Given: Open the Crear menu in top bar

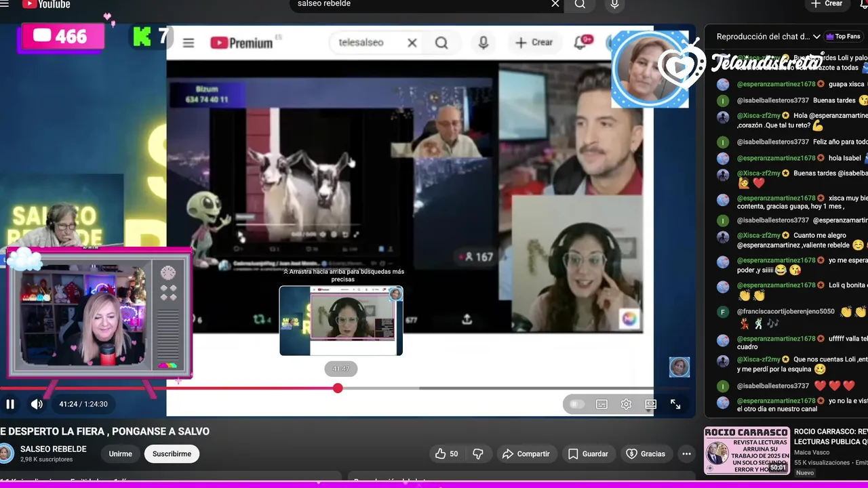Looking at the screenshot, I should point(827,4).
